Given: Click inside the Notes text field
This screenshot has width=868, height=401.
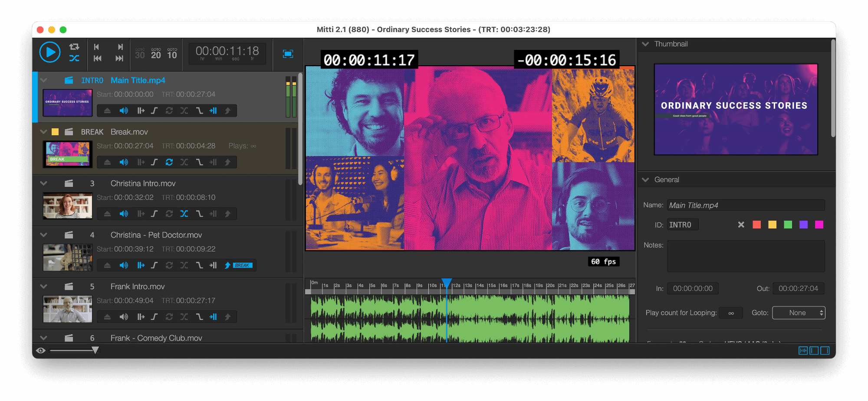Looking at the screenshot, I should click(746, 256).
